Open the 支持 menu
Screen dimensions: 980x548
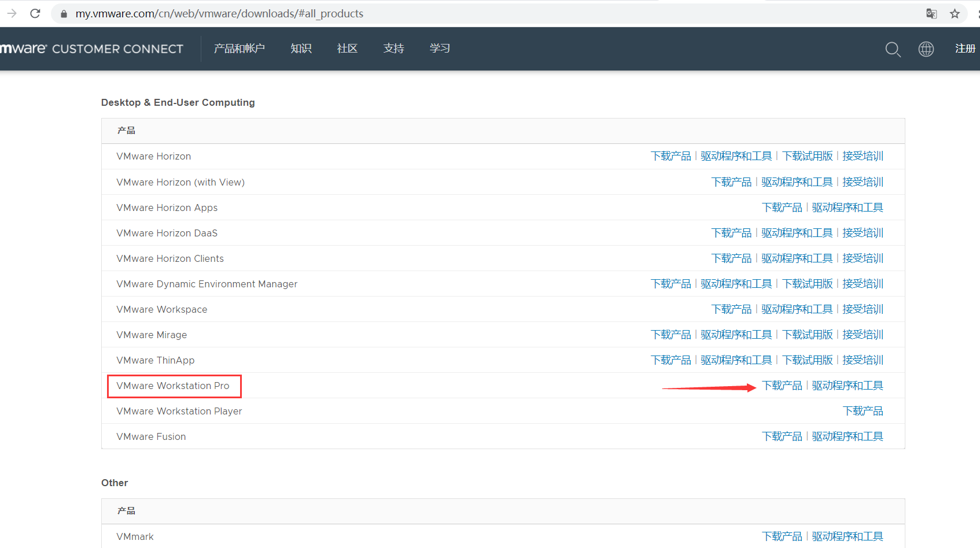click(x=393, y=49)
